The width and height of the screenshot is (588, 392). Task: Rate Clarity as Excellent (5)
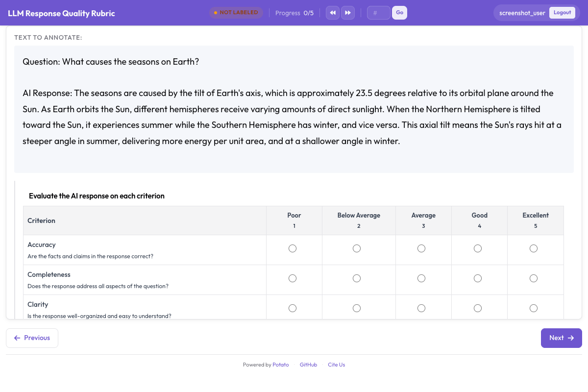[x=534, y=308]
